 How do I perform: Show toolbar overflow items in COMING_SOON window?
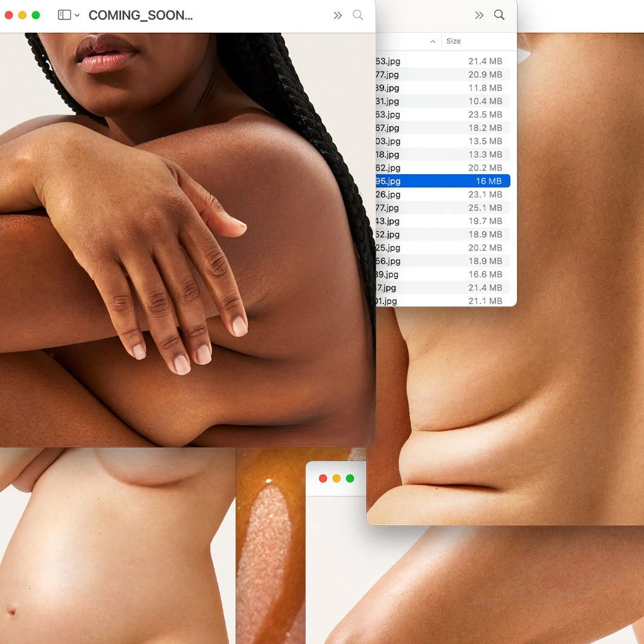coord(338,16)
